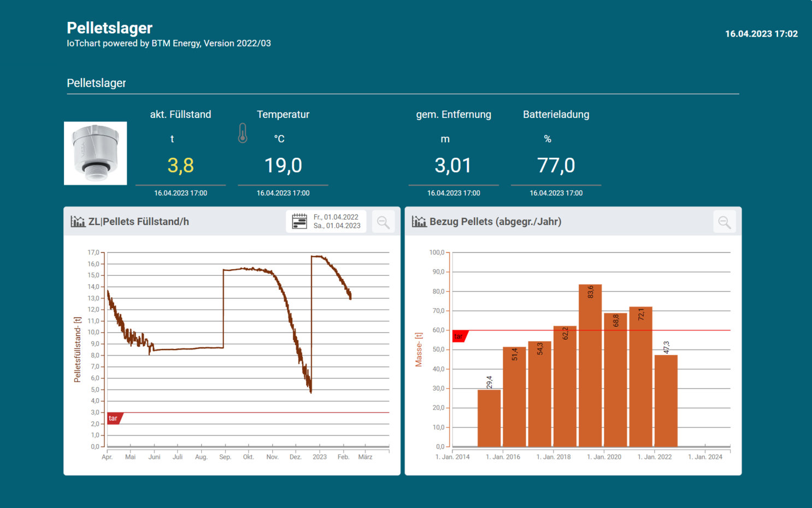The height and width of the screenshot is (508, 812).
Task: Click the chart icon next to ZL|Pellets Füllstand/h
Action: [78, 221]
